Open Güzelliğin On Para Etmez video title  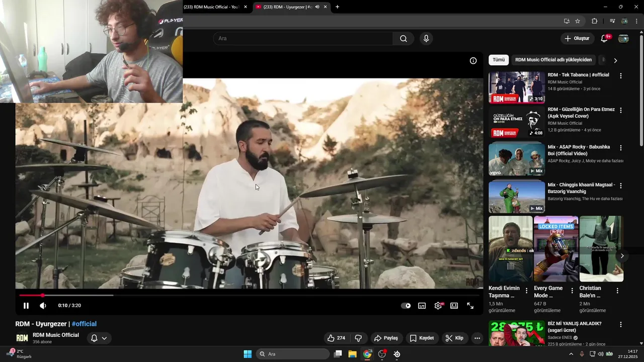(x=581, y=113)
